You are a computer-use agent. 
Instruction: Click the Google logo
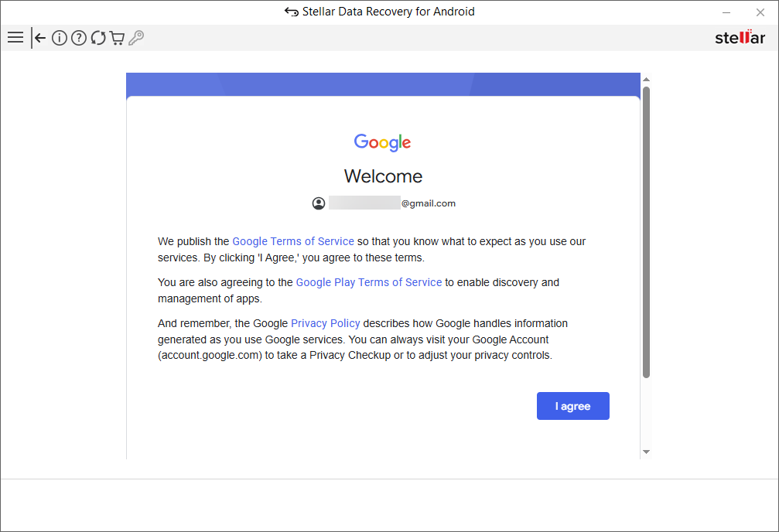point(383,142)
